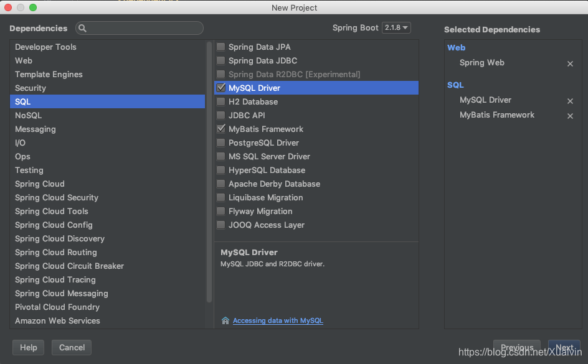Select Spring Web in selected dependencies
The image size is (588, 364).
pyautogui.click(x=482, y=63)
